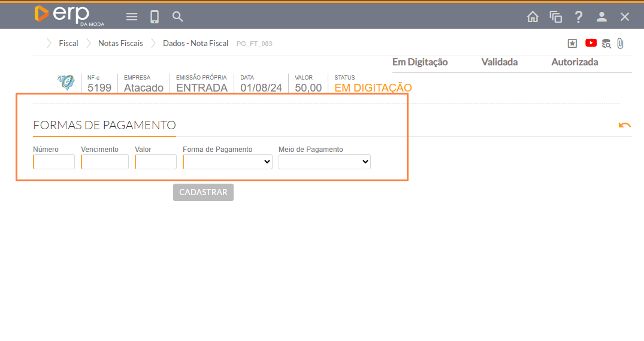Select the Valor input field
This screenshot has height=341, width=644.
(x=156, y=162)
